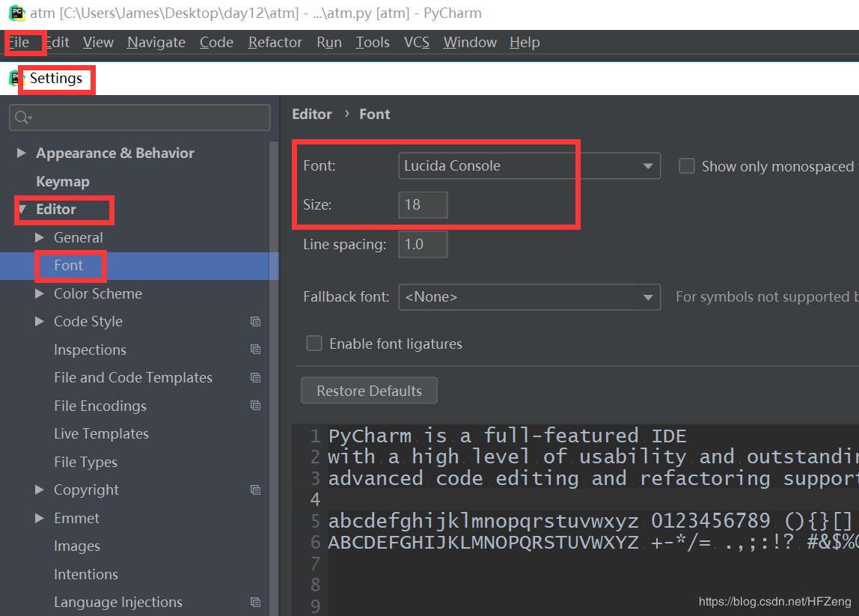Viewport: 859px width, 616px height.
Task: Open the Edit menu
Action: 58,42
